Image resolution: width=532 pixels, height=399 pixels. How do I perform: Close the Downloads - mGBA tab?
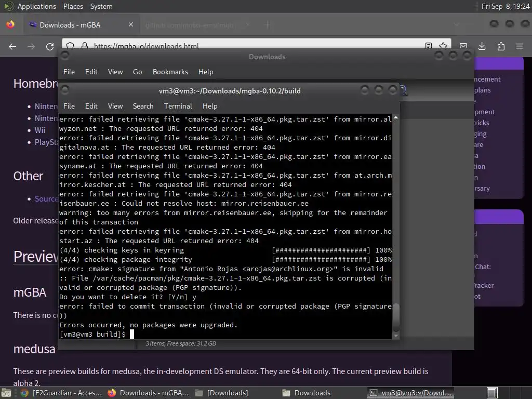pos(131,24)
